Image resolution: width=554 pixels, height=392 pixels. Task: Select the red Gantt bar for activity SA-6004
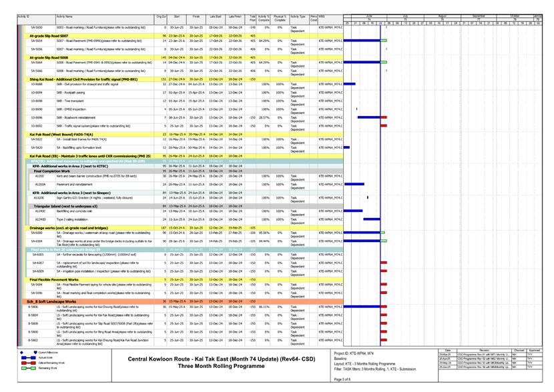[384, 241]
